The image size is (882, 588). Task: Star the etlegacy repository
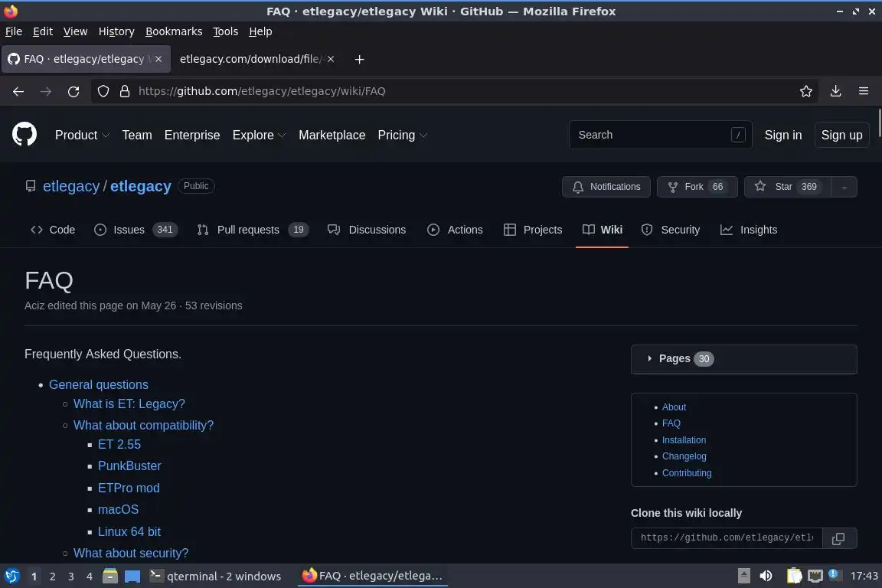(788, 187)
